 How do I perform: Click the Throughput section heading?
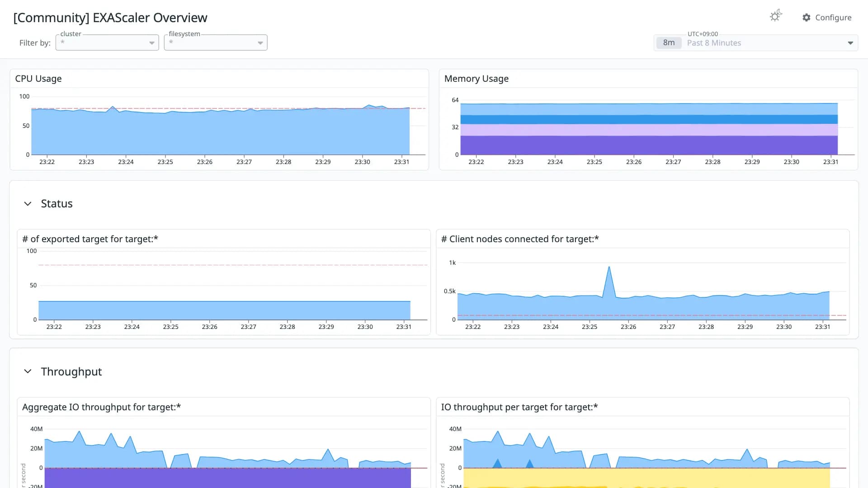pos(71,371)
